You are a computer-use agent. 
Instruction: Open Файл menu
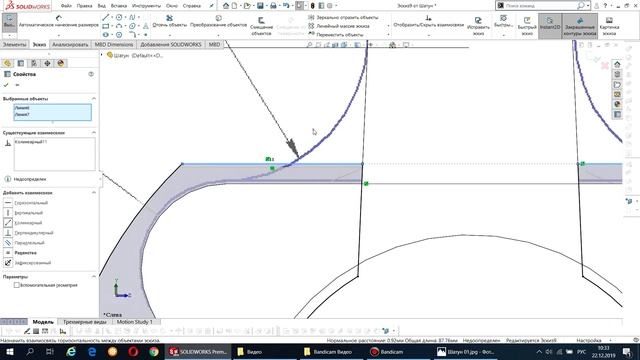tap(66, 6)
